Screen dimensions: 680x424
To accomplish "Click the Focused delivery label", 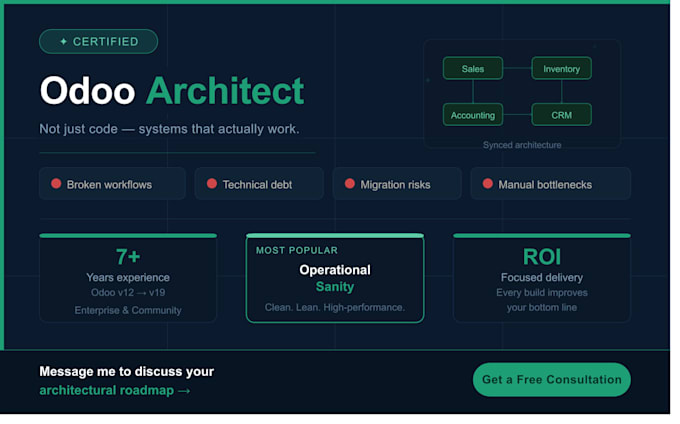I will tap(542, 277).
